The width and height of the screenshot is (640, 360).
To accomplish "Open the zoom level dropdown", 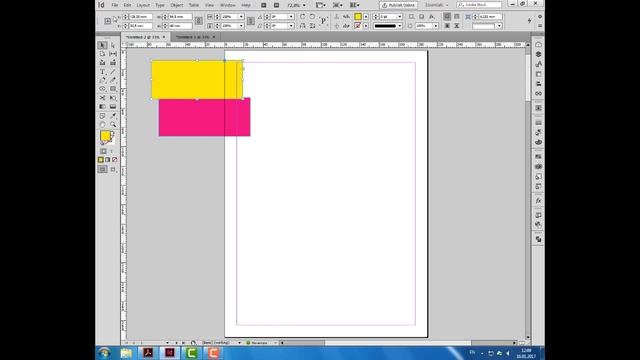I will point(304,5).
